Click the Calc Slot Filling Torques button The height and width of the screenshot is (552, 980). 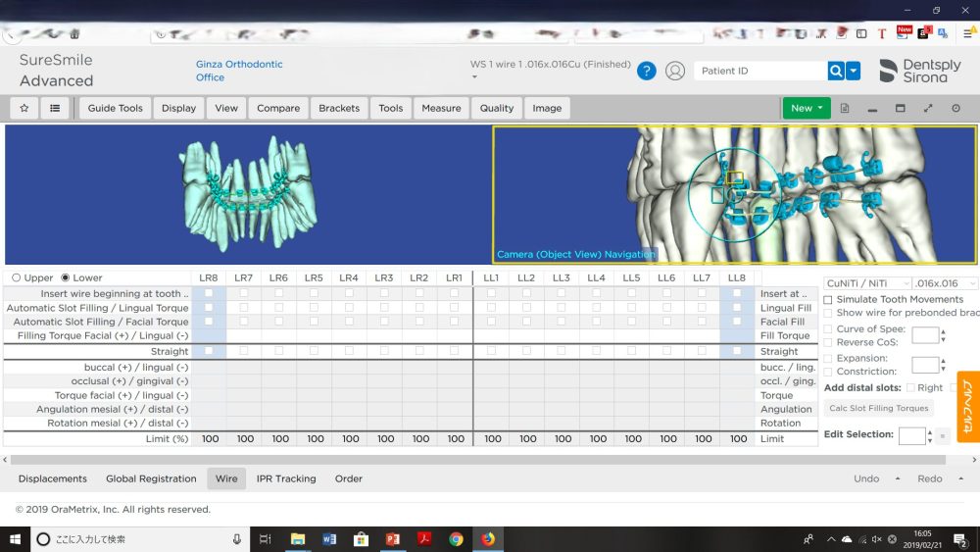(878, 408)
